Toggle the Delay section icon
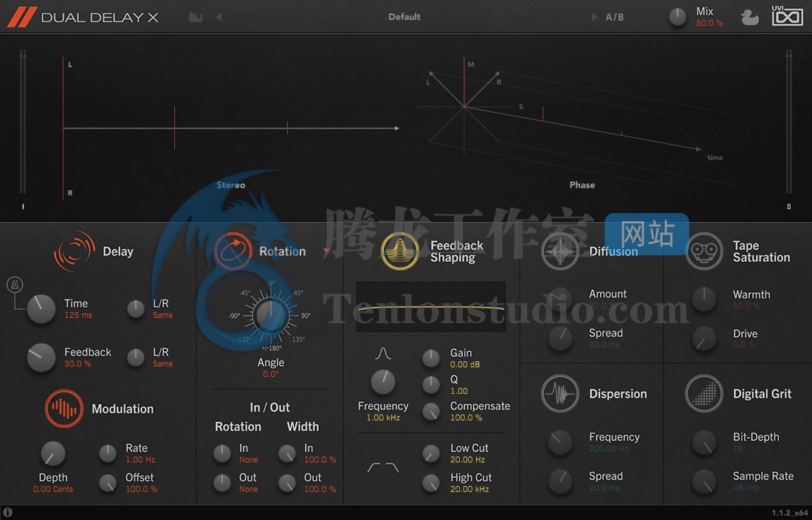The height and width of the screenshot is (520, 812). pos(74,251)
